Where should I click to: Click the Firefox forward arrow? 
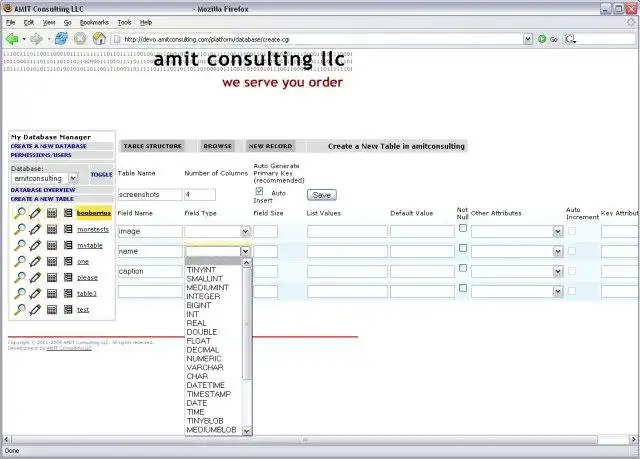(36, 39)
